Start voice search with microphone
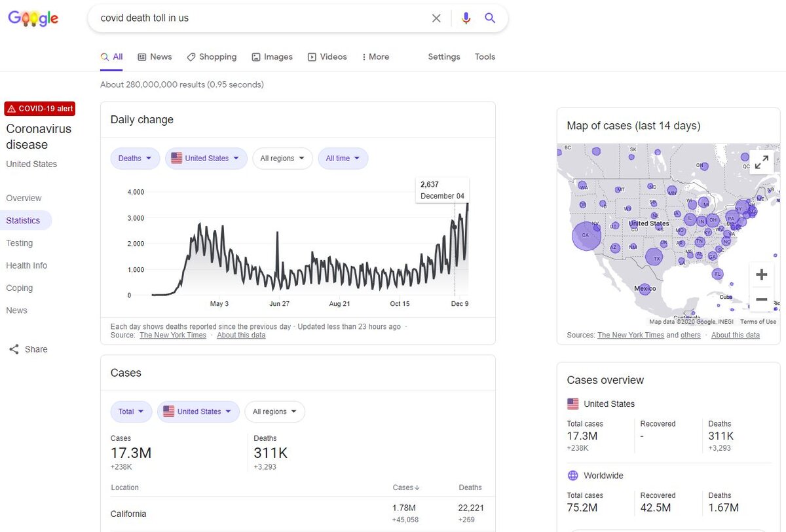This screenshot has width=786, height=532. pyautogui.click(x=466, y=18)
